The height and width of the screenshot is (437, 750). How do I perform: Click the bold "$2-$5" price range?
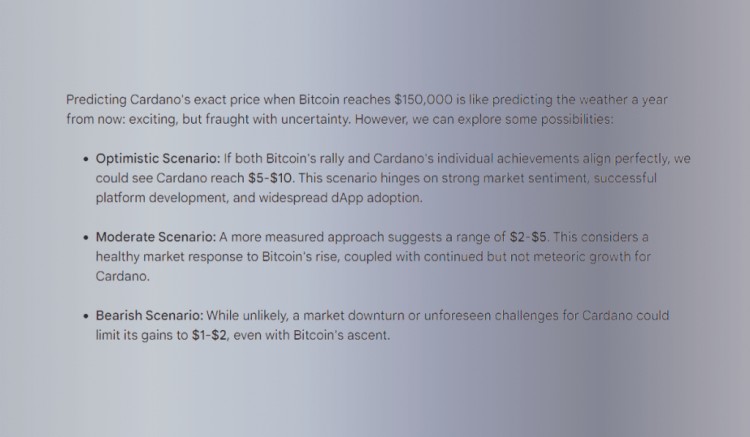[x=528, y=237]
